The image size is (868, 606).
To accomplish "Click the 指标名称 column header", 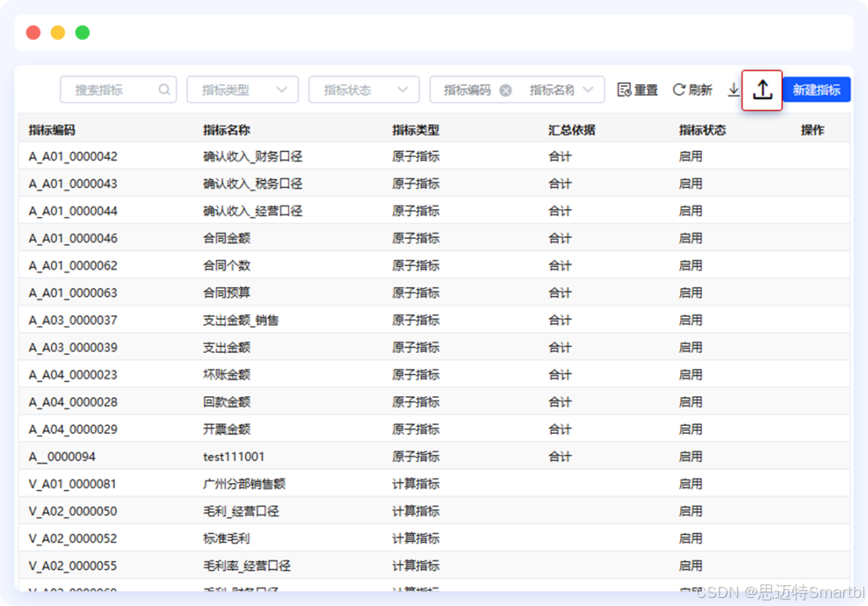I will coord(227,130).
